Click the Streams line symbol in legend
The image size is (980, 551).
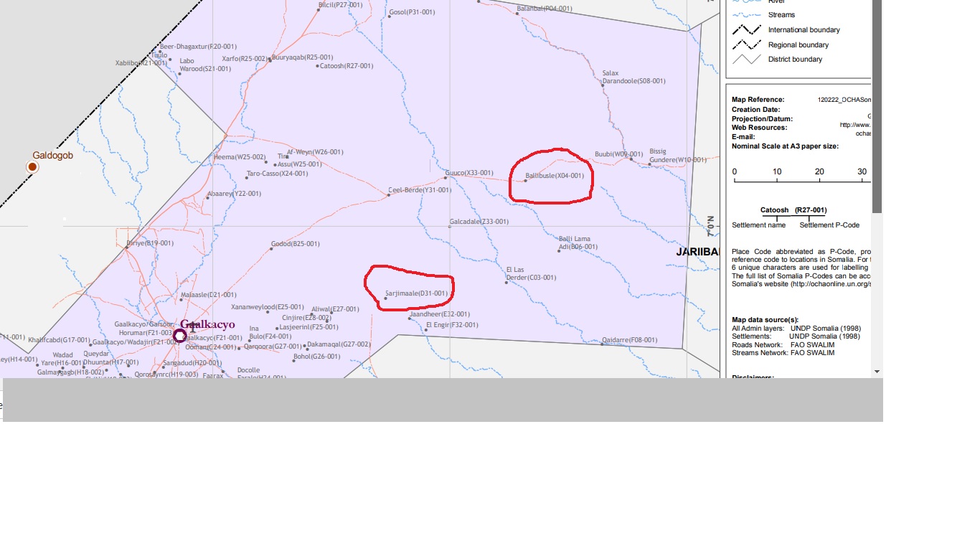click(746, 15)
